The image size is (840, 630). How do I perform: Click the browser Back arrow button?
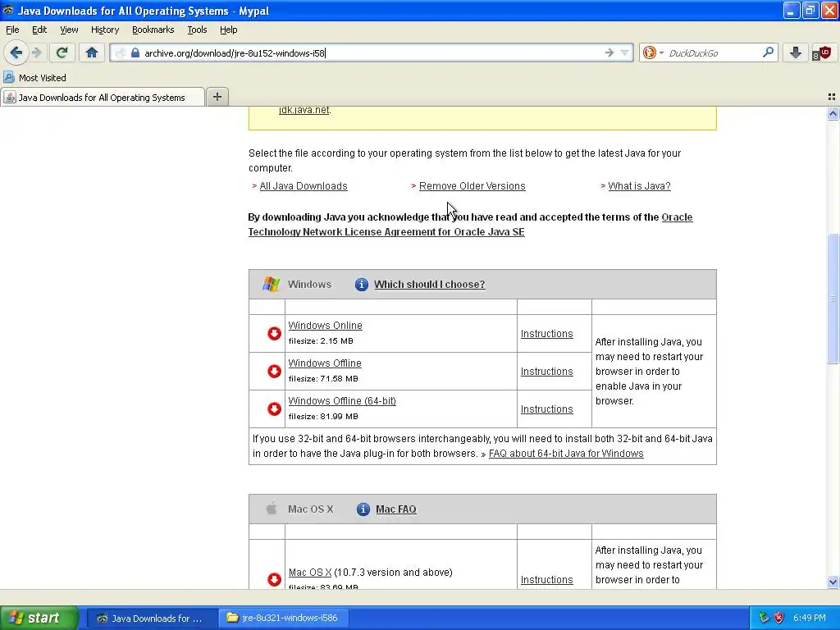16,52
